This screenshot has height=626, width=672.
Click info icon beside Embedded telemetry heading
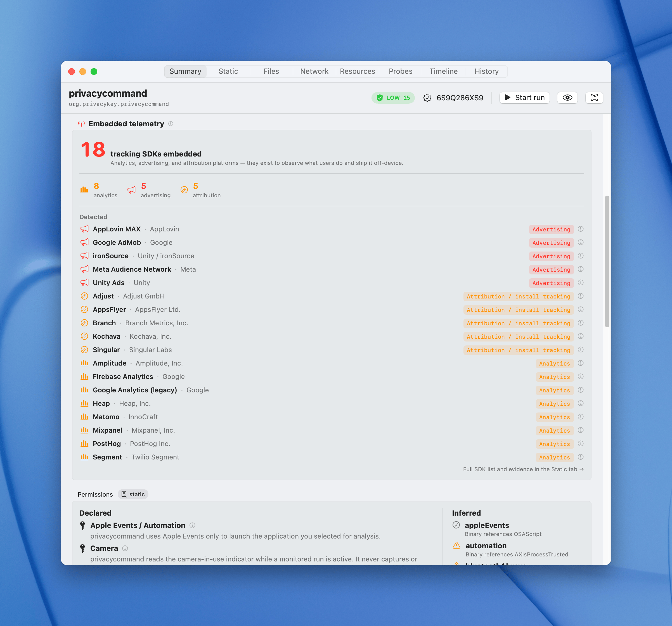click(171, 124)
